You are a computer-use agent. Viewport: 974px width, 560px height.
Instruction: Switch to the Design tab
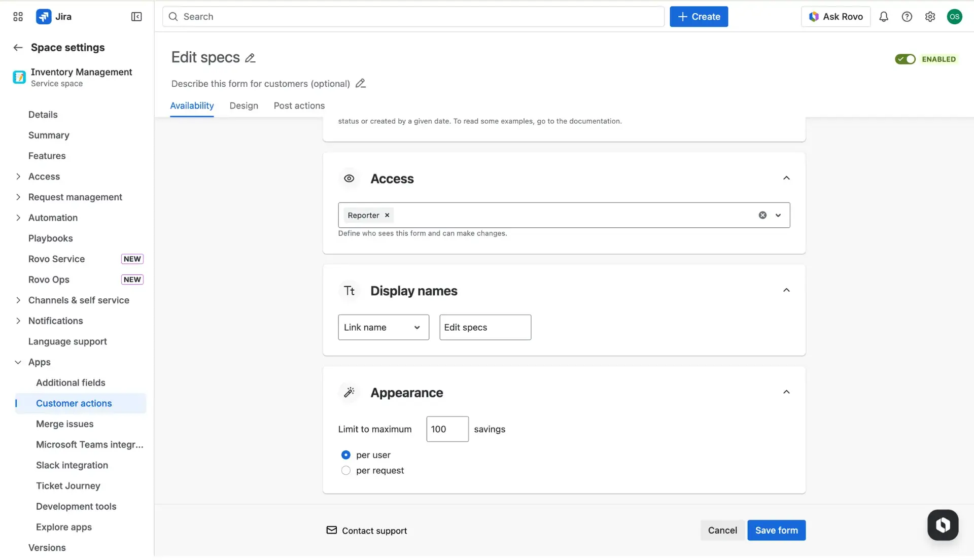pyautogui.click(x=243, y=106)
